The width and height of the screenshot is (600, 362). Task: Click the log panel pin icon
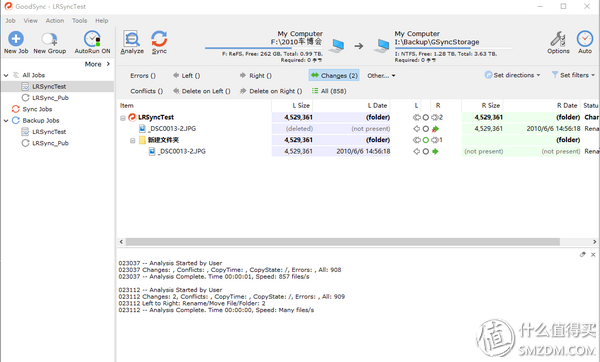tap(582, 254)
